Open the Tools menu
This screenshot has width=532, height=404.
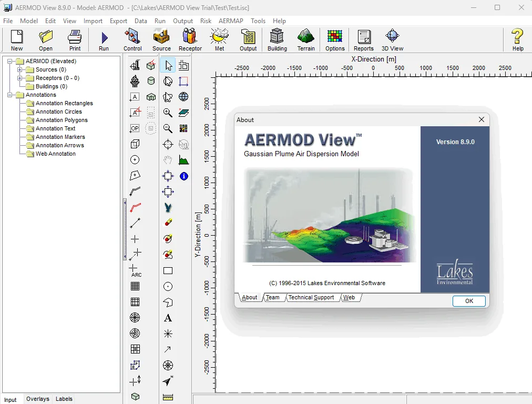click(x=258, y=21)
